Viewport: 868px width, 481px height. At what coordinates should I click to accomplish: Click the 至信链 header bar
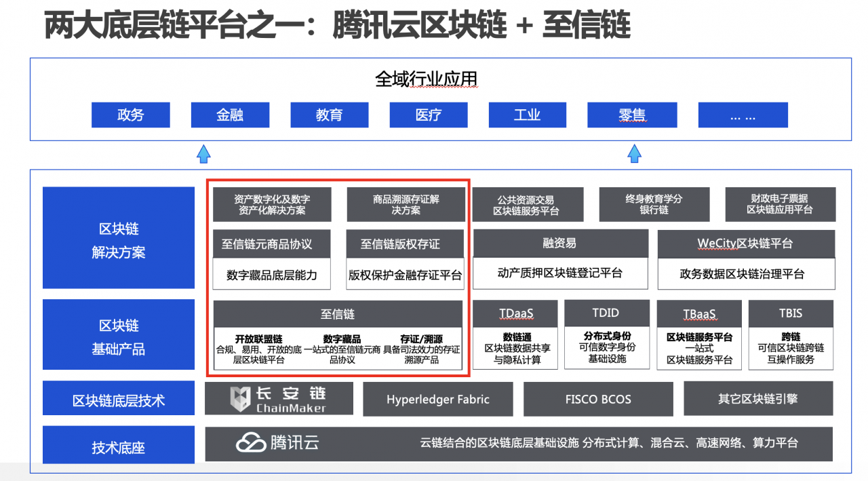click(x=338, y=313)
